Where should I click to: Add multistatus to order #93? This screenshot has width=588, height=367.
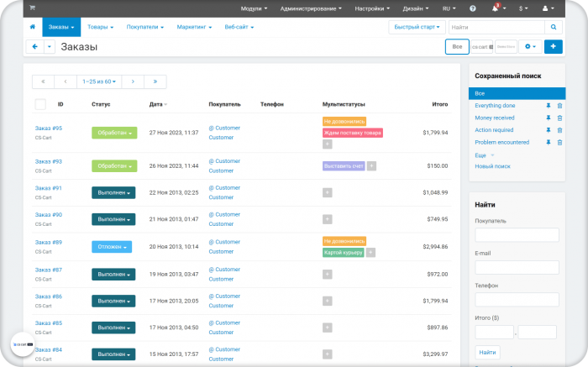point(371,165)
